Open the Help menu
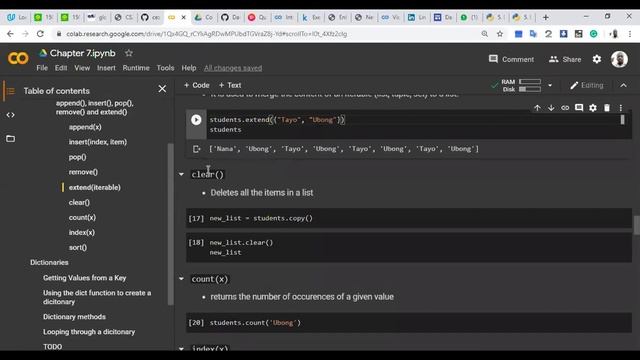This screenshot has width=640, height=360. (189, 68)
